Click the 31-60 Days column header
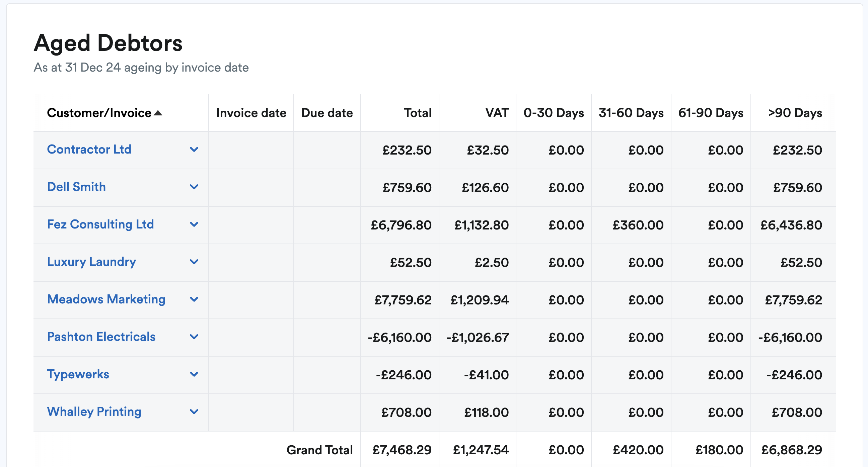 pyautogui.click(x=631, y=113)
